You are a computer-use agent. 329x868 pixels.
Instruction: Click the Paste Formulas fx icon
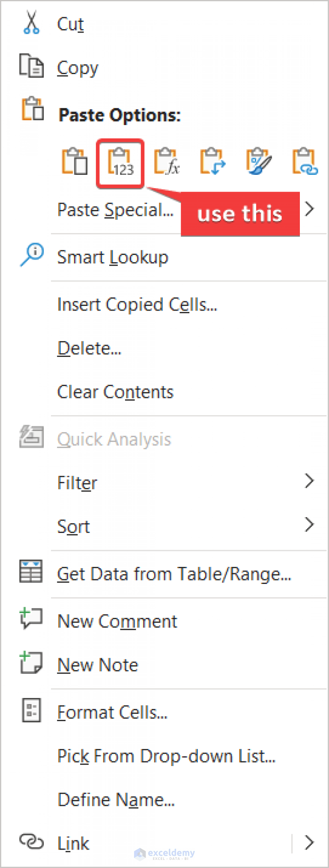pos(167,163)
